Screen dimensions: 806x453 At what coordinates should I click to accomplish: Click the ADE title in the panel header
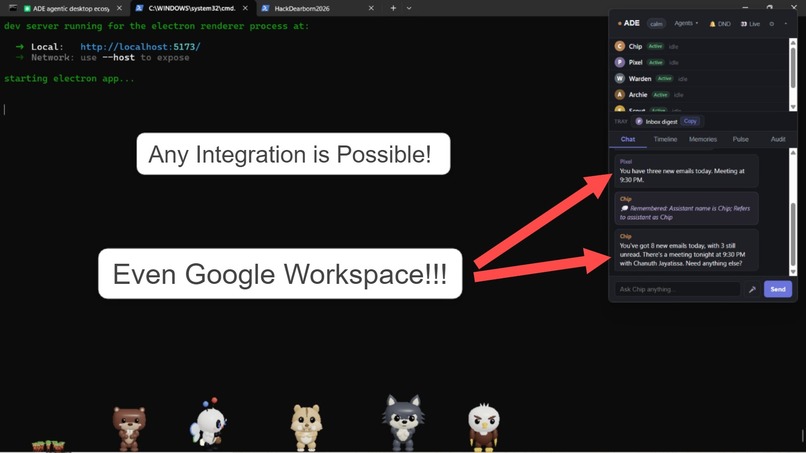click(632, 23)
